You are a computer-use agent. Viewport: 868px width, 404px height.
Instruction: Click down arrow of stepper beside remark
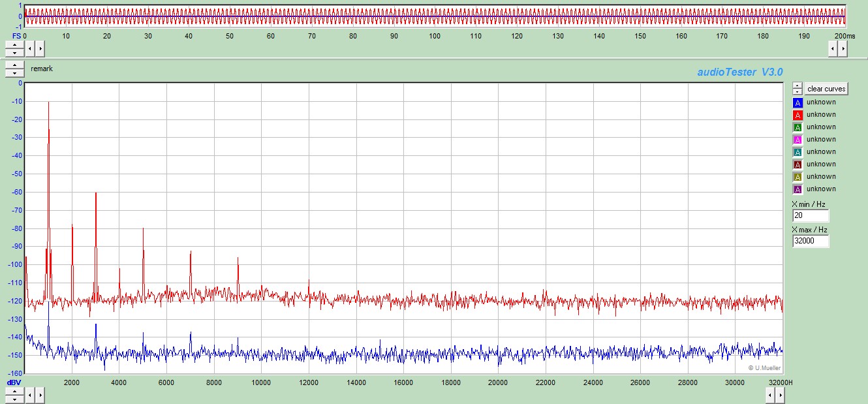(x=14, y=73)
